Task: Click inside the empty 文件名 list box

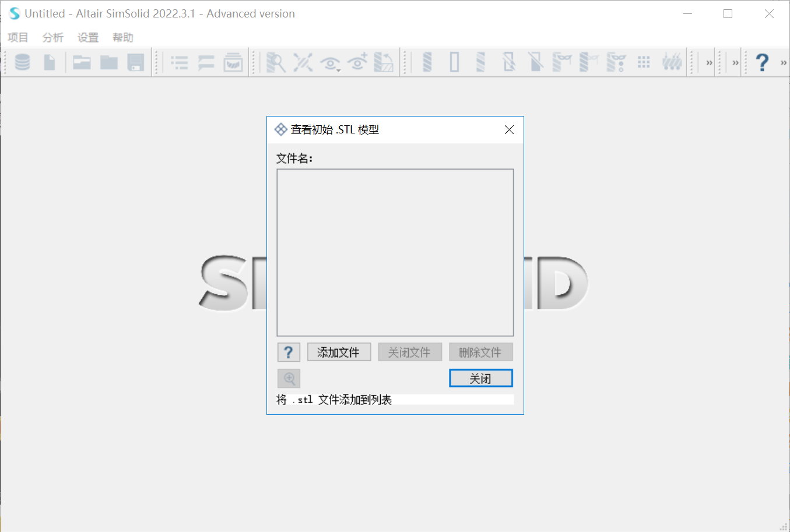Action: (x=395, y=252)
